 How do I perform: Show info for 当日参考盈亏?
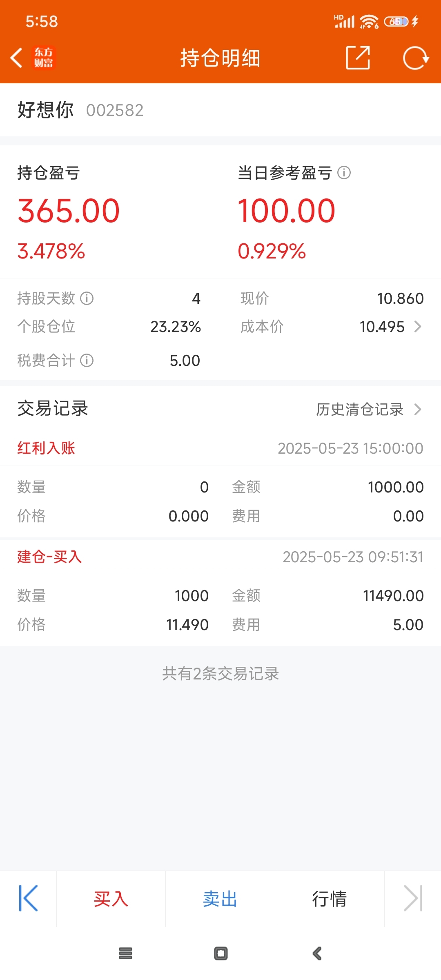(x=344, y=173)
